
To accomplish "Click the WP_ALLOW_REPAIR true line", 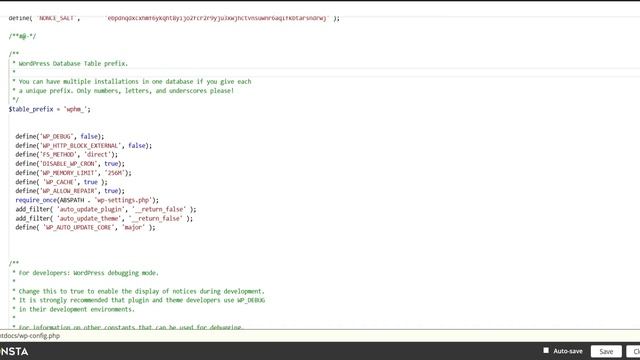I will pos(70,191).
